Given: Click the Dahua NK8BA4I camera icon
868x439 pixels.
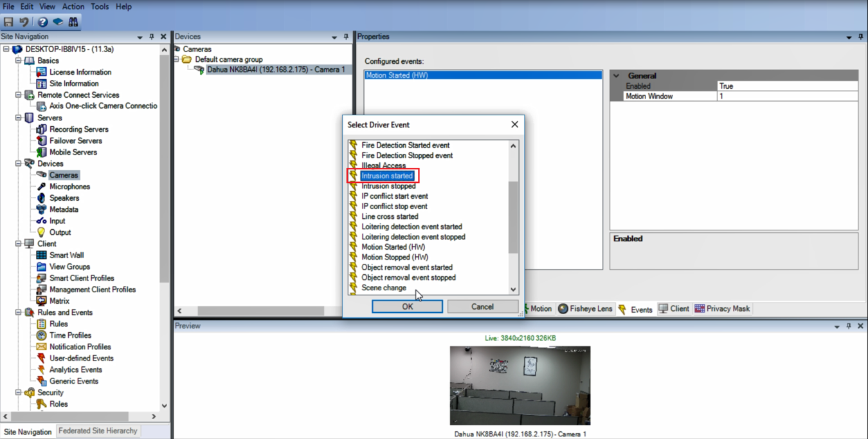Looking at the screenshot, I should (199, 70).
